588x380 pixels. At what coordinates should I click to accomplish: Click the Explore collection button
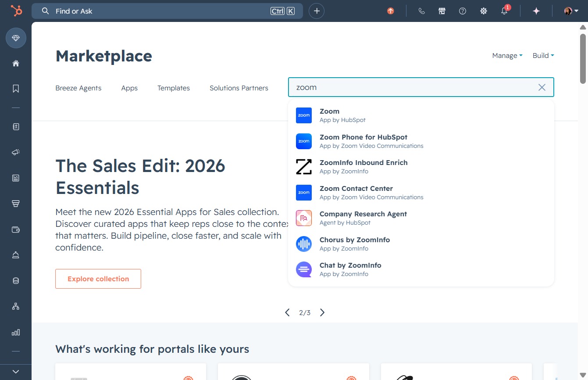pyautogui.click(x=98, y=279)
